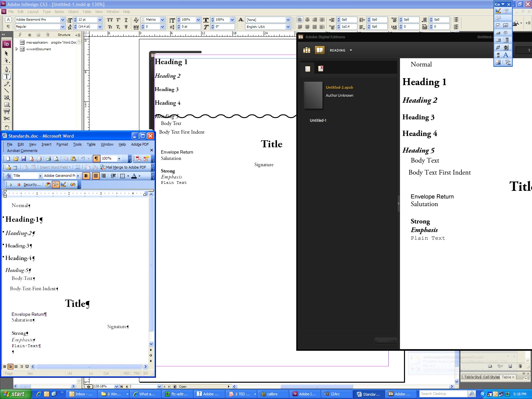Insert Image control from Control Toolbox
This screenshot has width=532, height=399.
[x=498, y=62]
